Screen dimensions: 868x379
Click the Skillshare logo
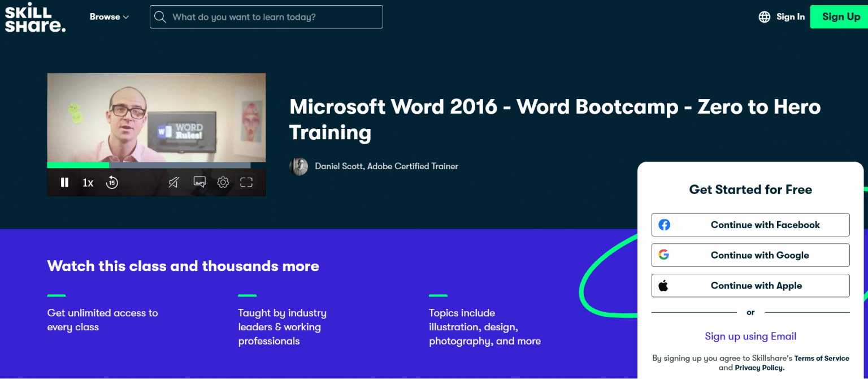coord(35,17)
